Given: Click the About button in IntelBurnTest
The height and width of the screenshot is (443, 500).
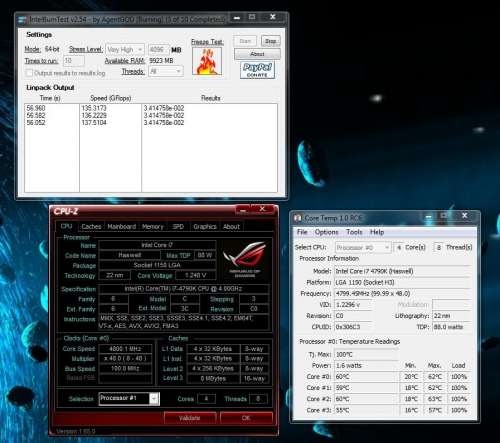Looking at the screenshot, I should coord(257,54).
